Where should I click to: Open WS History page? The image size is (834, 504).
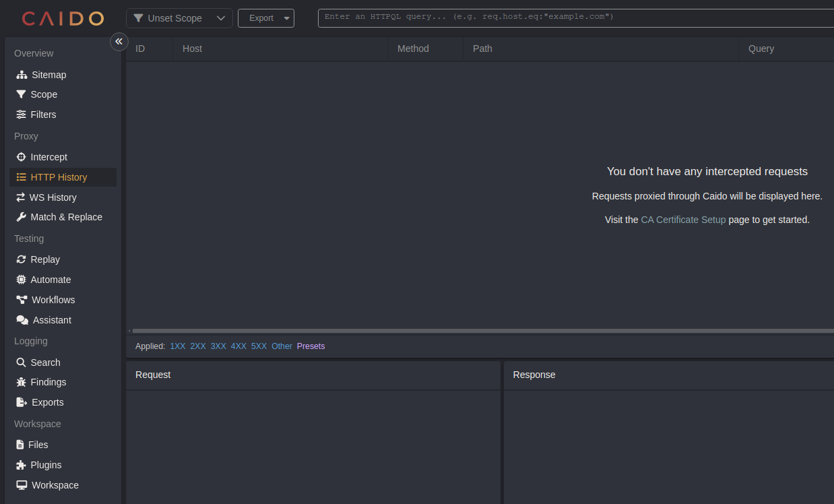[x=63, y=197]
